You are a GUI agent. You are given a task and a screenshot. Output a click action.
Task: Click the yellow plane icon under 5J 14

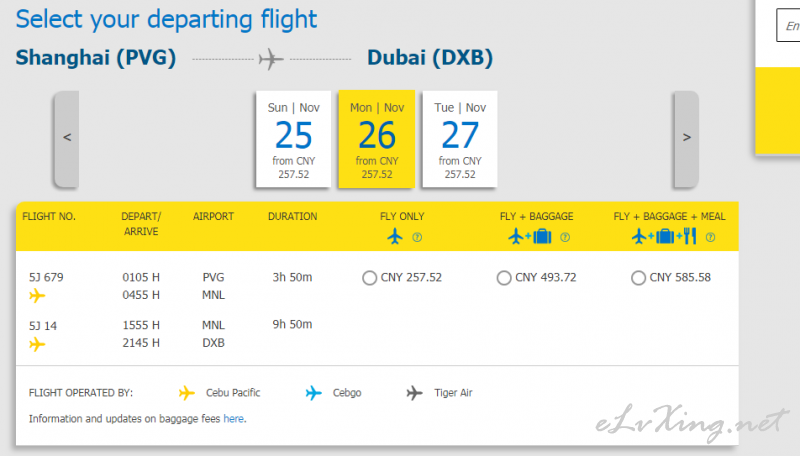(37, 344)
